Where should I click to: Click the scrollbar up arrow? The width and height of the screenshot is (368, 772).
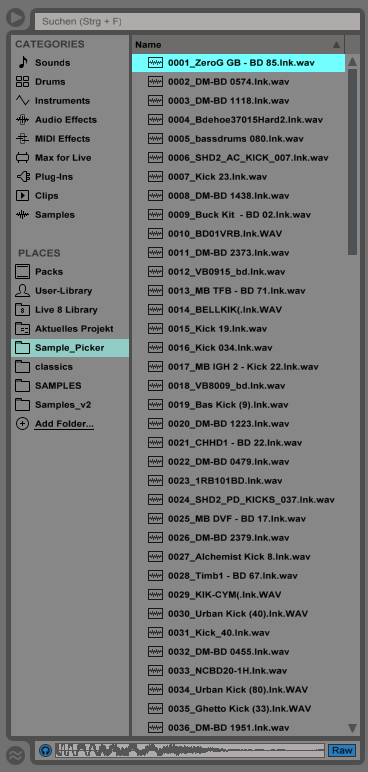click(352, 62)
